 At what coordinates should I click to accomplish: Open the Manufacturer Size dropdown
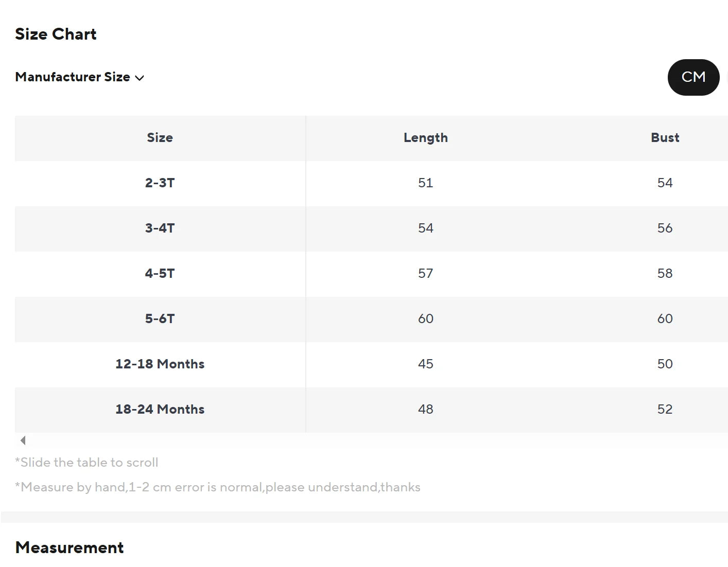[x=80, y=77]
